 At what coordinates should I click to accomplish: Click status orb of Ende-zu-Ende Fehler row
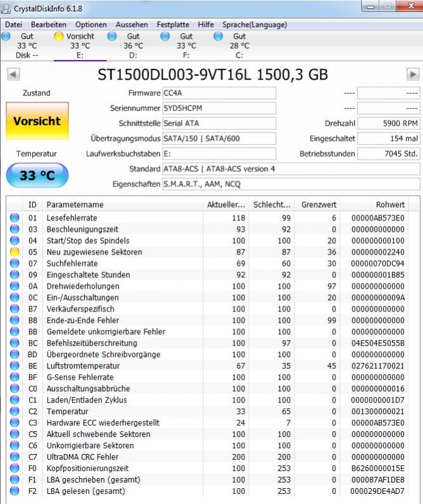click(15, 320)
